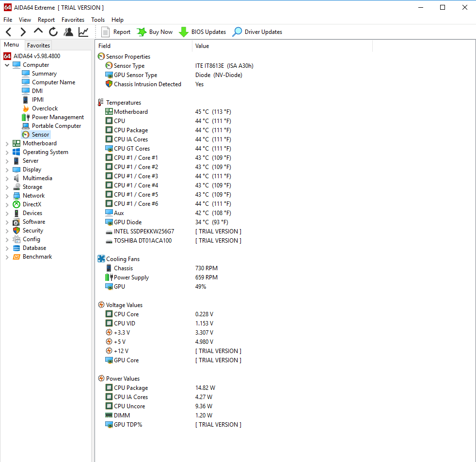Navigate up one level with the up arrow

38,31
